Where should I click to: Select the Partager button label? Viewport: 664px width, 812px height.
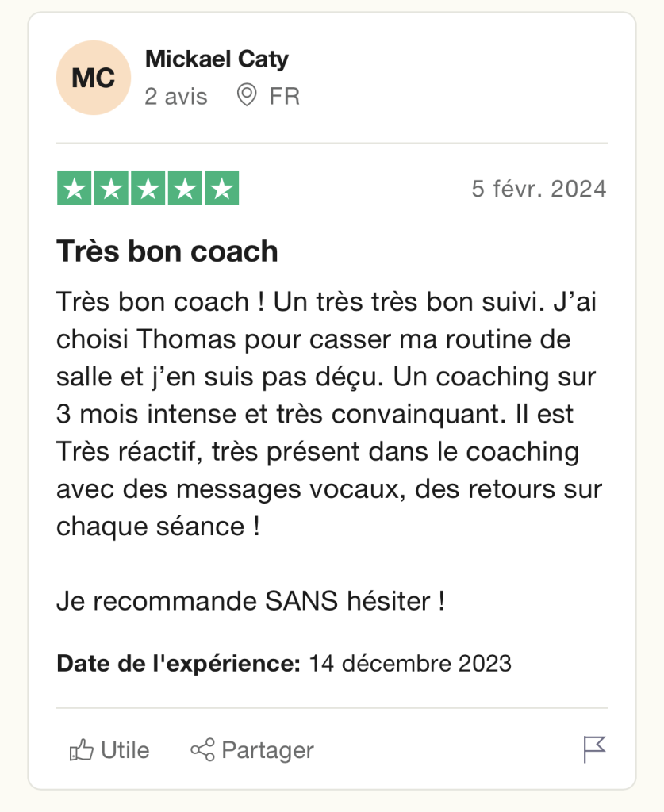268,750
